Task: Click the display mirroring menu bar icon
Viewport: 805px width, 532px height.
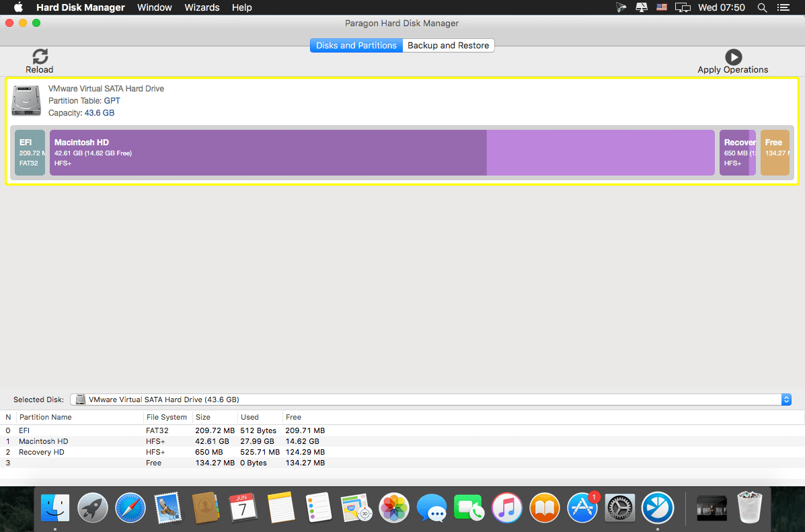Action: [x=683, y=7]
